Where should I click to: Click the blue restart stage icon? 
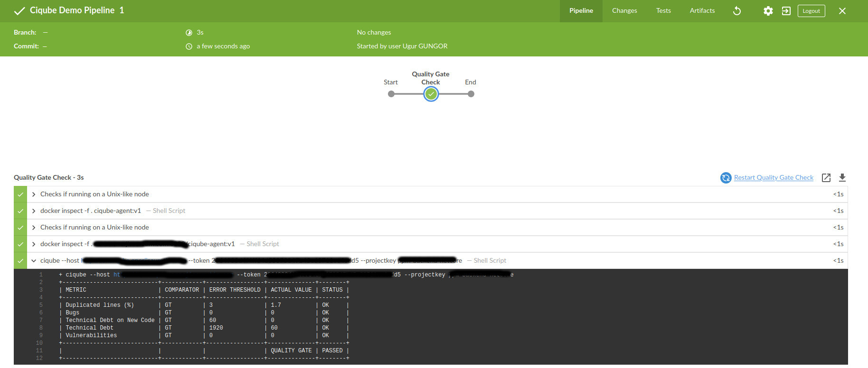tap(726, 178)
